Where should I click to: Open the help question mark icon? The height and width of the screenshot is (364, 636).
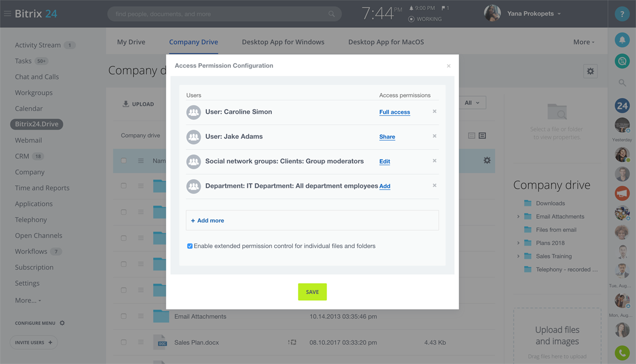point(622,13)
